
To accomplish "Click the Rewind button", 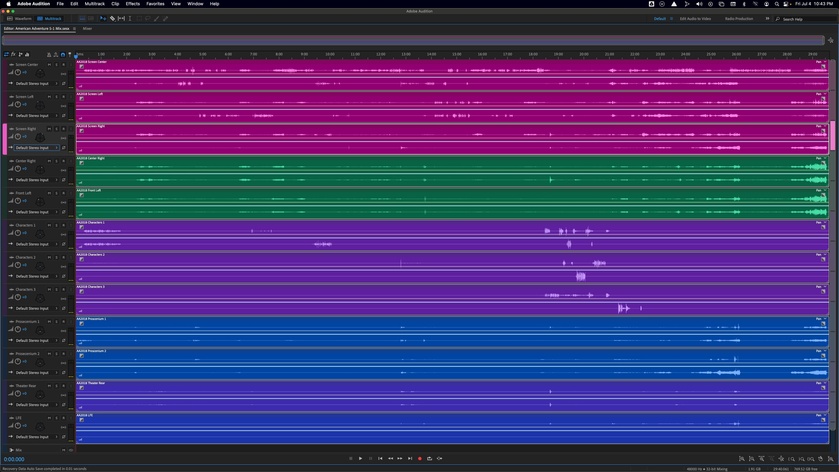I will 391,459.
